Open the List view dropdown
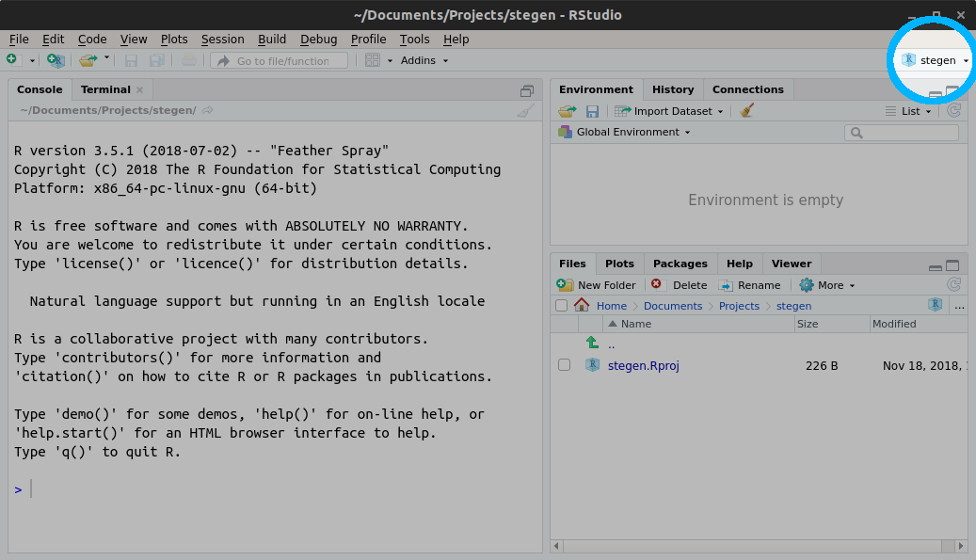This screenshot has width=976, height=560. coord(909,111)
